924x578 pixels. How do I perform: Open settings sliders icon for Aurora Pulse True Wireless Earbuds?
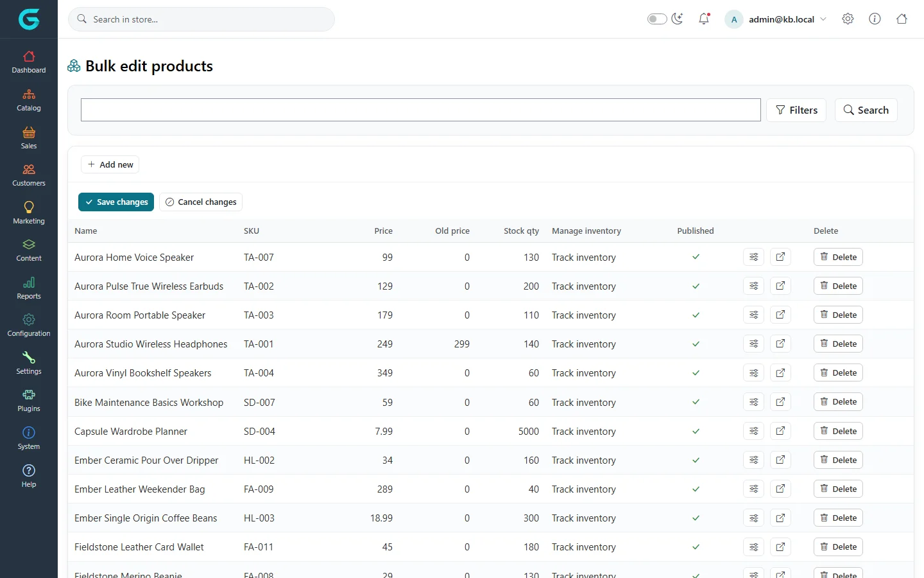754,286
